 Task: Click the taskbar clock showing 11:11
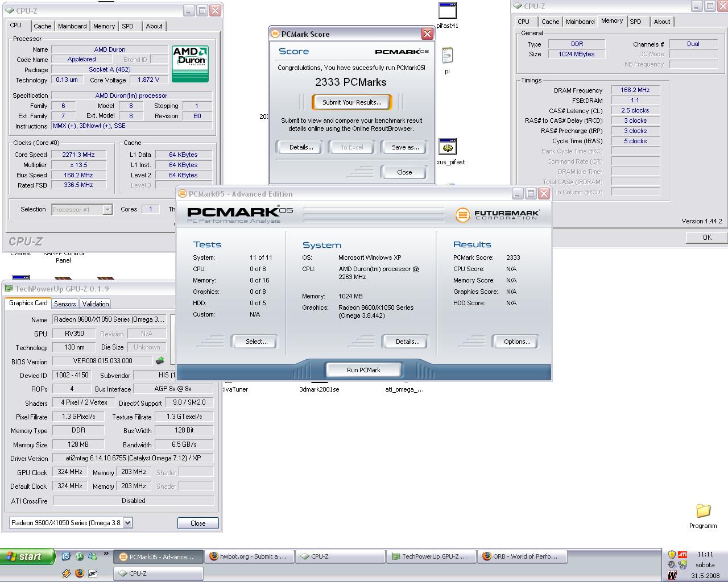(705, 554)
